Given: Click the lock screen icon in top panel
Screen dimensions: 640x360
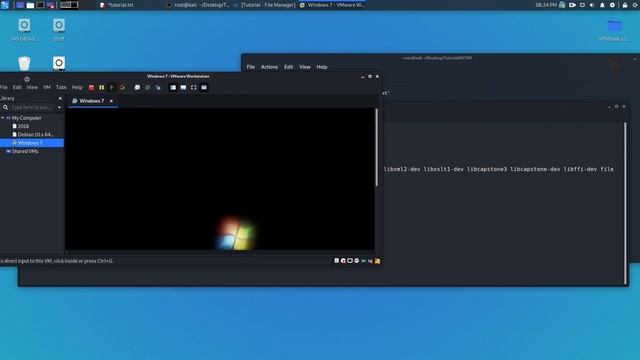Looking at the screenshot, I should click(625, 5).
